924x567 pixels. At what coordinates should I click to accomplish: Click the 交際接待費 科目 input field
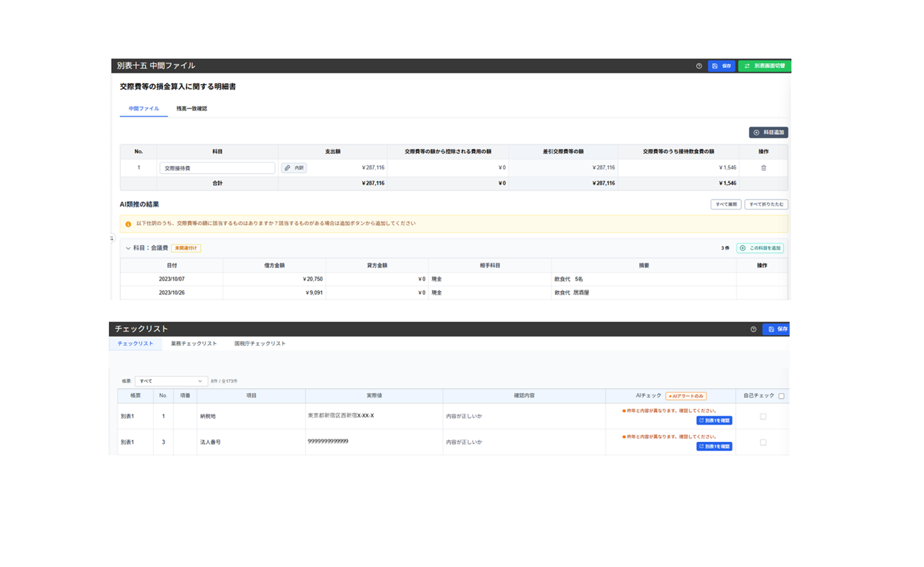[217, 168]
